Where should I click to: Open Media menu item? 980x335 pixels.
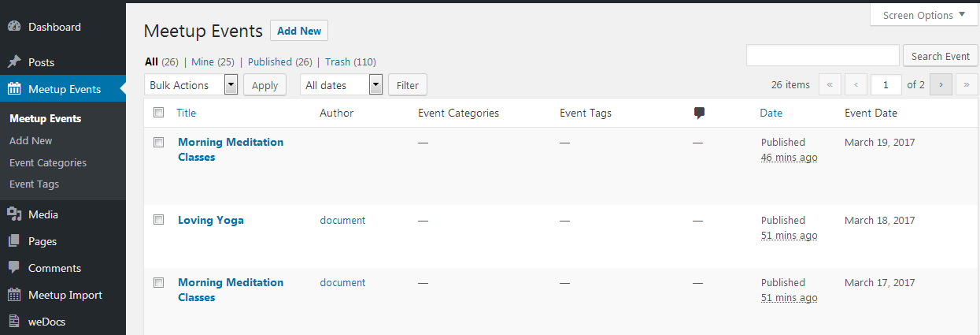click(43, 214)
